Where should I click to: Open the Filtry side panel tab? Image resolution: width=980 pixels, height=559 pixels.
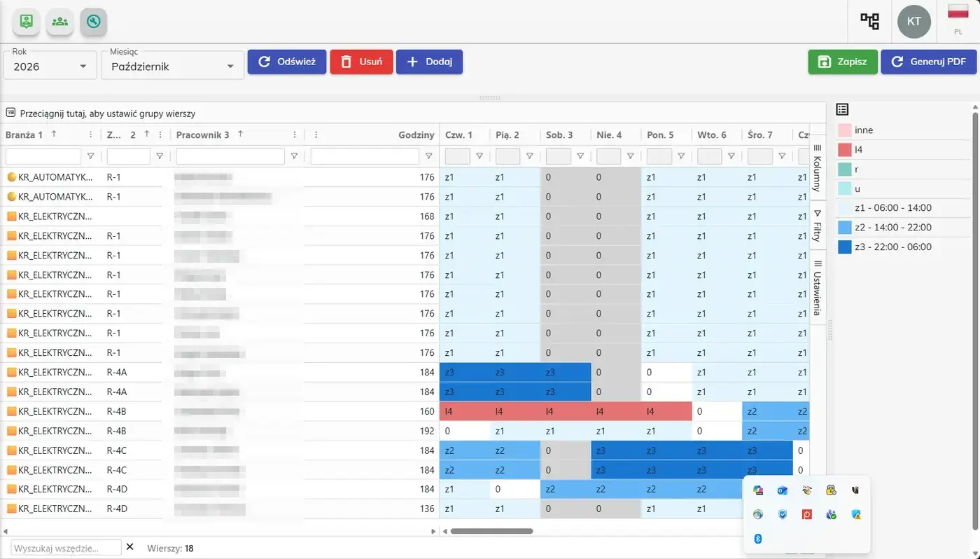click(817, 226)
